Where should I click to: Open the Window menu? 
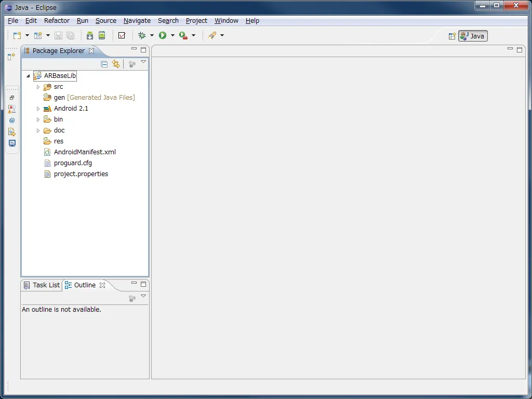pos(227,21)
